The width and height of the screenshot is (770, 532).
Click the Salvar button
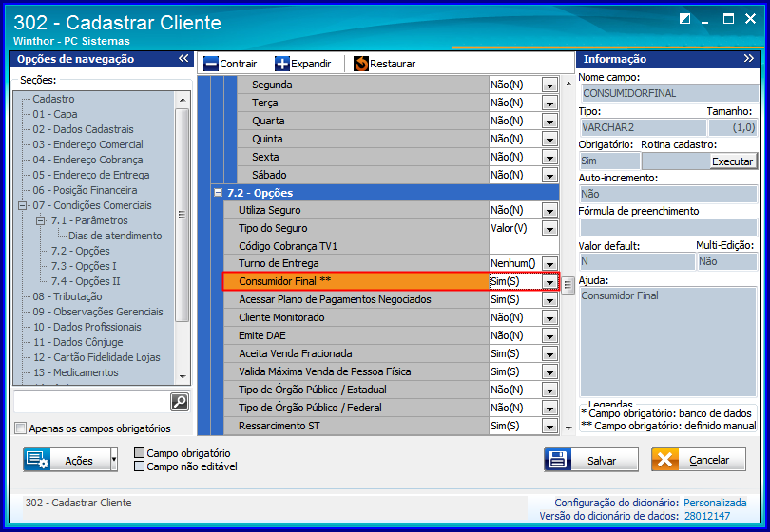(x=591, y=460)
